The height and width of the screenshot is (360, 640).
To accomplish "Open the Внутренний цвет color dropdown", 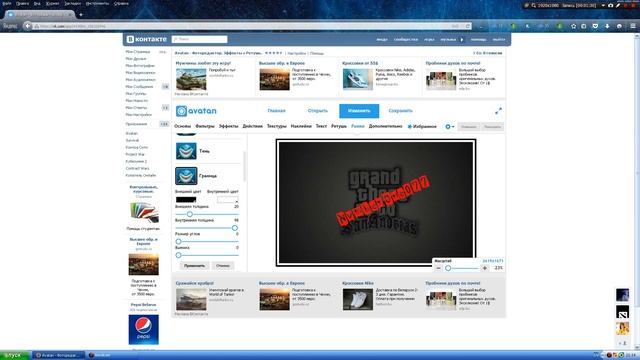I will click(x=227, y=200).
